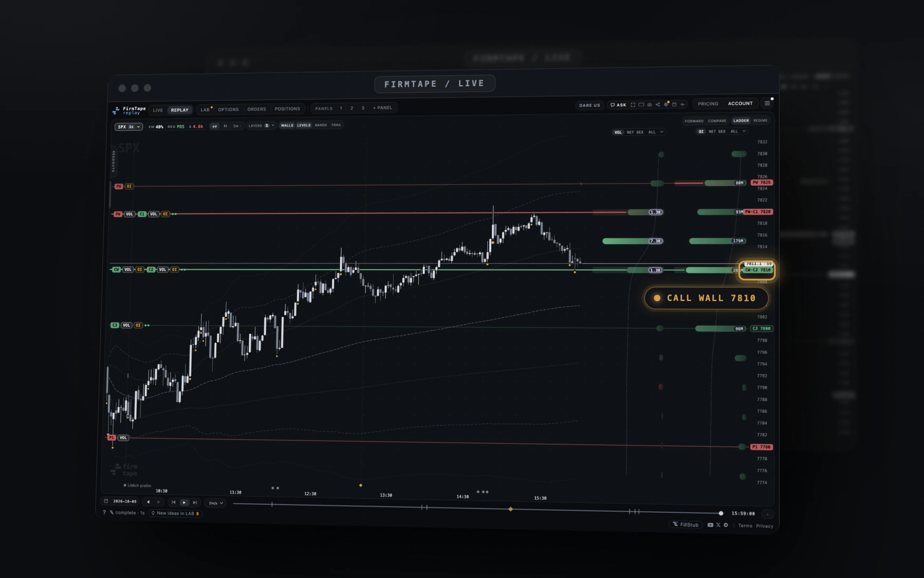The width and height of the screenshot is (924, 578).
Task: Toggle the BANDS overlay
Action: [321, 125]
